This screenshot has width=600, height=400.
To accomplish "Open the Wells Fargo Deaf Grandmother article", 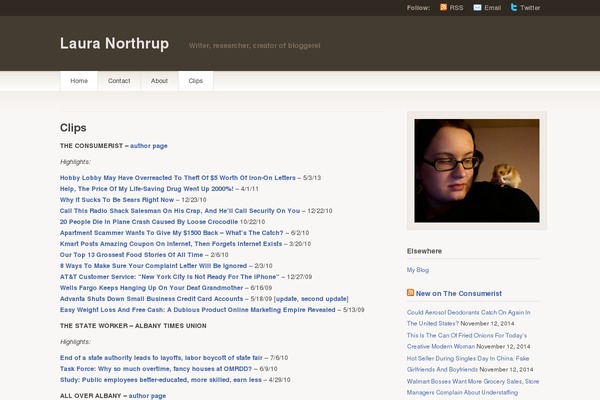I will 151,288.
